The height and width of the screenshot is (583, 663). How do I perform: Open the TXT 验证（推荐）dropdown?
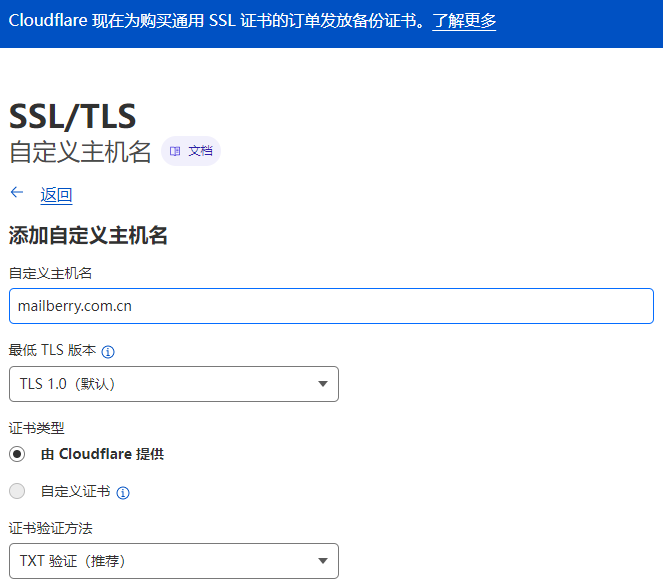tap(174, 561)
